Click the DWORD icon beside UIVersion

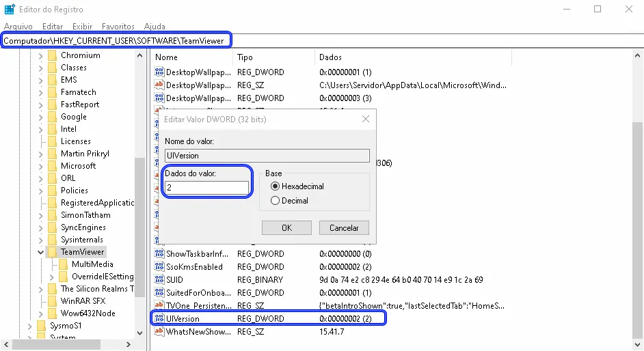159,319
